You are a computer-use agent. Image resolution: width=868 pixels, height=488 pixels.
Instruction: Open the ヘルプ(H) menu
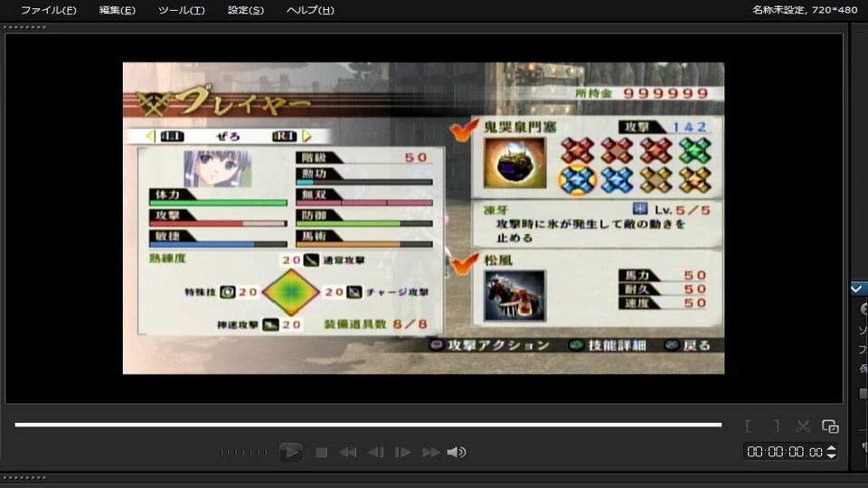[310, 10]
